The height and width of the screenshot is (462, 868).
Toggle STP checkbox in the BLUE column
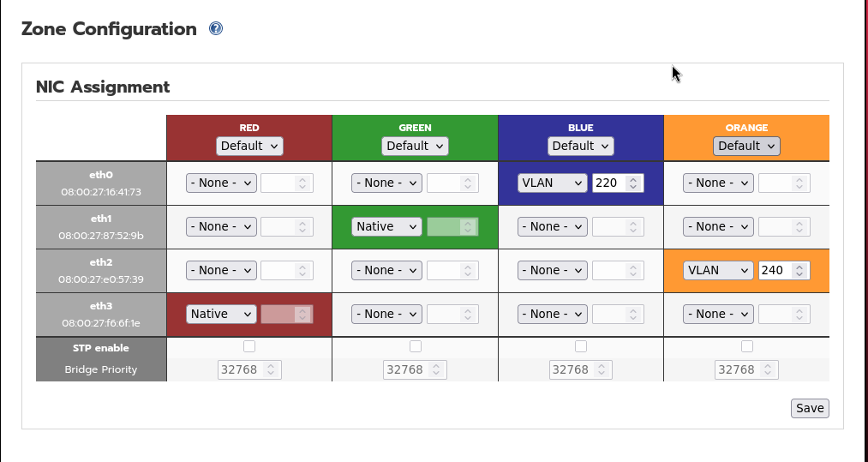click(x=581, y=346)
